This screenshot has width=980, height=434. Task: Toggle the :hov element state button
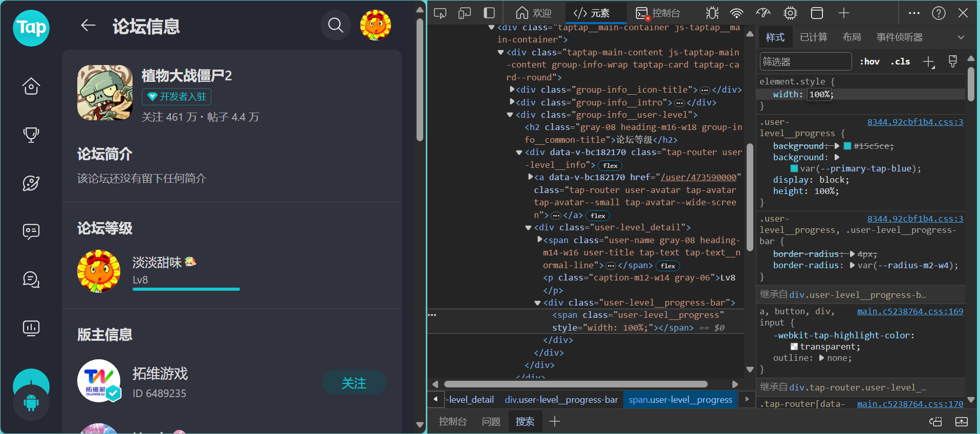coord(869,61)
